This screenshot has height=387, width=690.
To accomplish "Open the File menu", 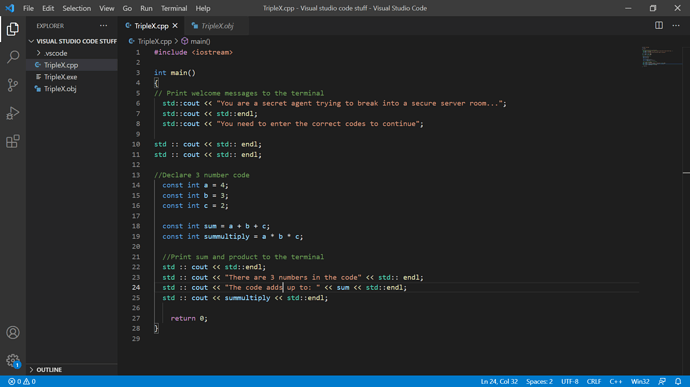I will (x=28, y=8).
